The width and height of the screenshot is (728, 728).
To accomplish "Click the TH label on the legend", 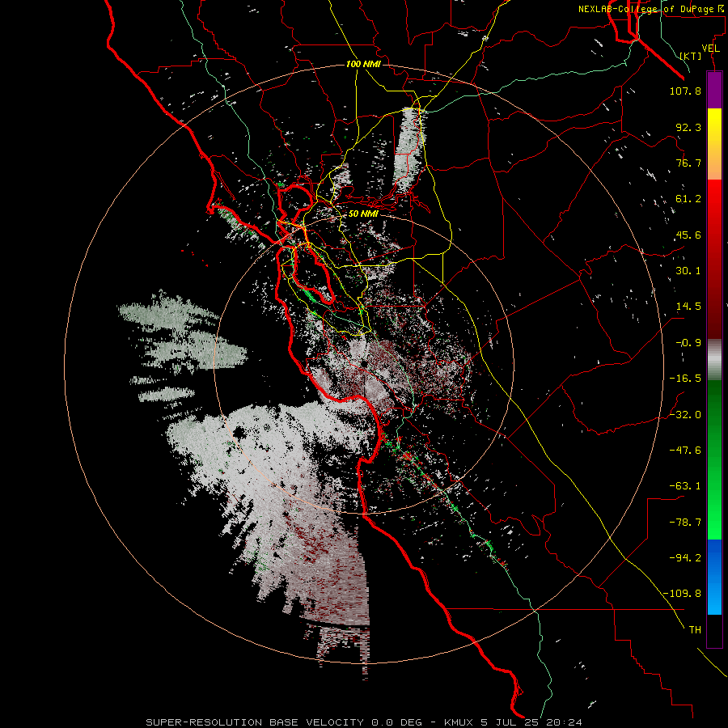I will [695, 630].
